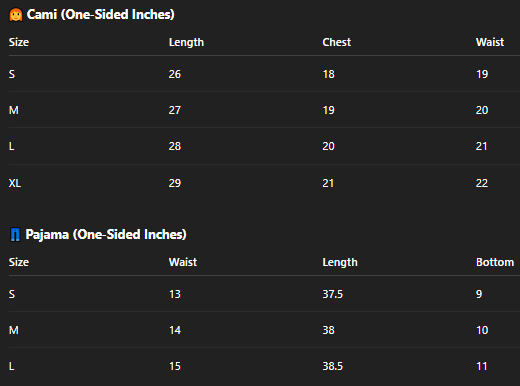Click Cami waist value 22 for XL
The width and height of the screenshot is (520, 386).
[482, 183]
